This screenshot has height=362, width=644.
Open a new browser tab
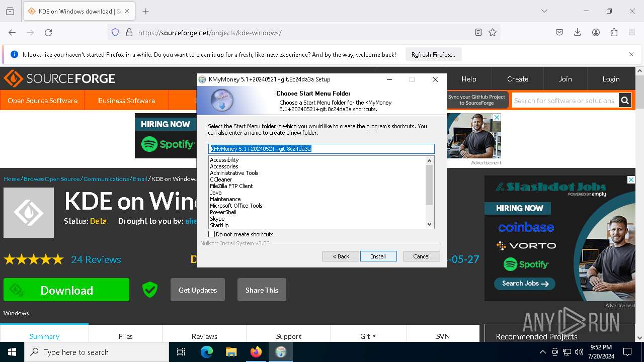(x=145, y=11)
